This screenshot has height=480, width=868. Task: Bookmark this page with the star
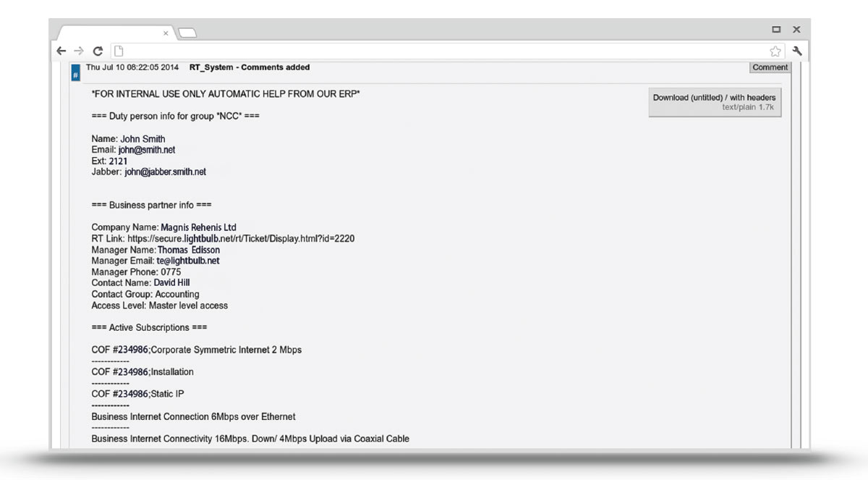[x=775, y=51]
